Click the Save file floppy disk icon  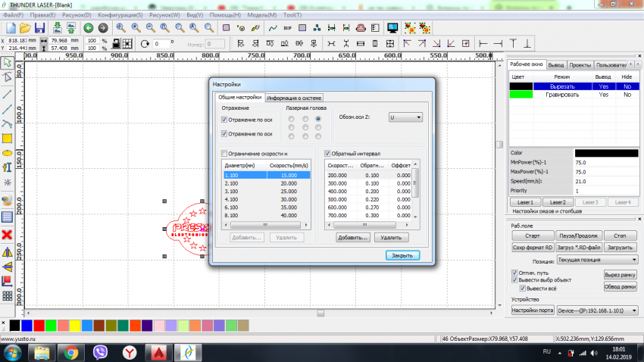pos(39,28)
